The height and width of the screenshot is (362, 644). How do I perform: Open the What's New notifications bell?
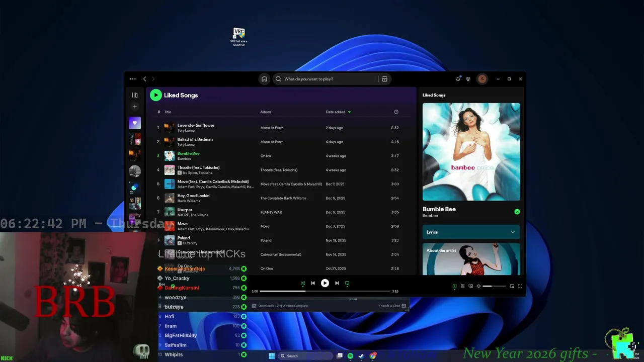tap(458, 79)
